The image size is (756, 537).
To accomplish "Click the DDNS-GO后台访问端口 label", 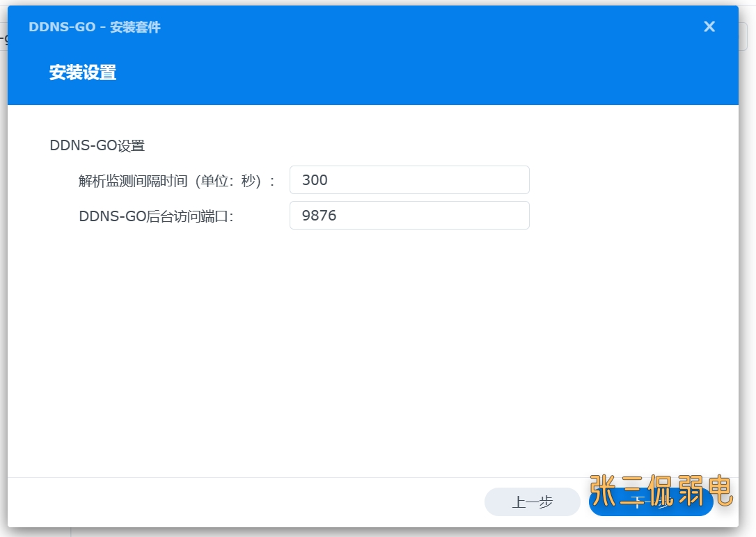I will tap(156, 216).
